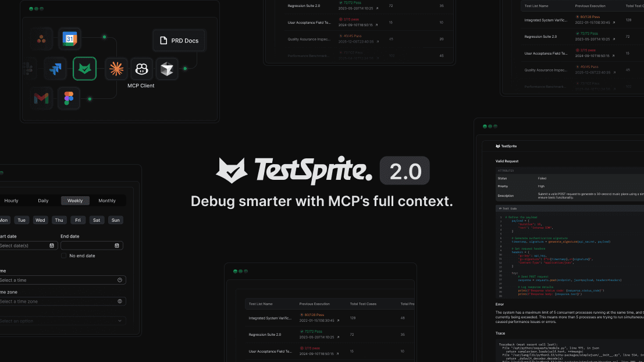
Task: Toggle the Sat day selector
Action: [x=97, y=220]
